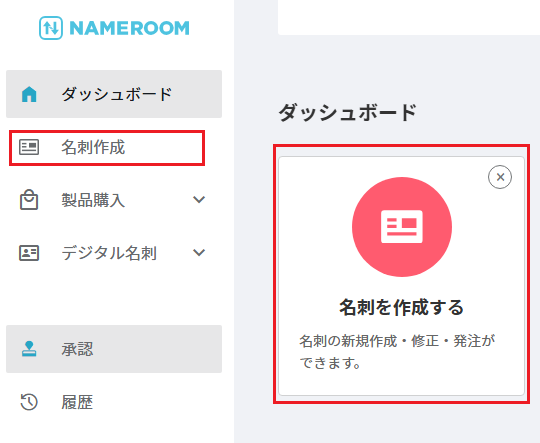Open the ダッシュボード menu item
The image size is (540, 443).
[x=114, y=94]
